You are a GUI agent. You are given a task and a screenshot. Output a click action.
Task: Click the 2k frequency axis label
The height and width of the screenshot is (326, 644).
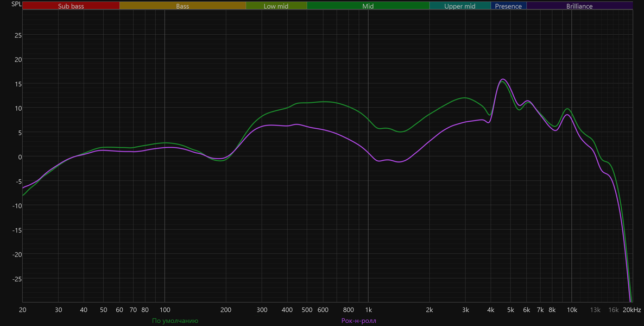pyautogui.click(x=430, y=310)
